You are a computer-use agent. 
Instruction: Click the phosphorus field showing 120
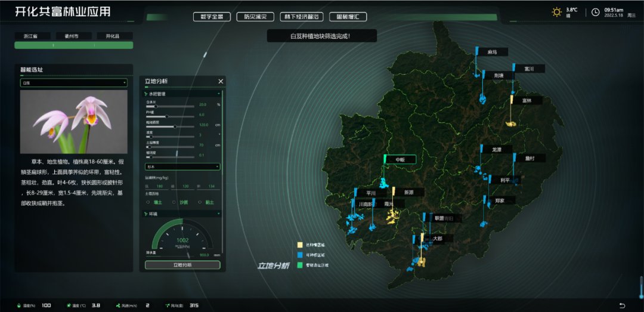click(183, 187)
